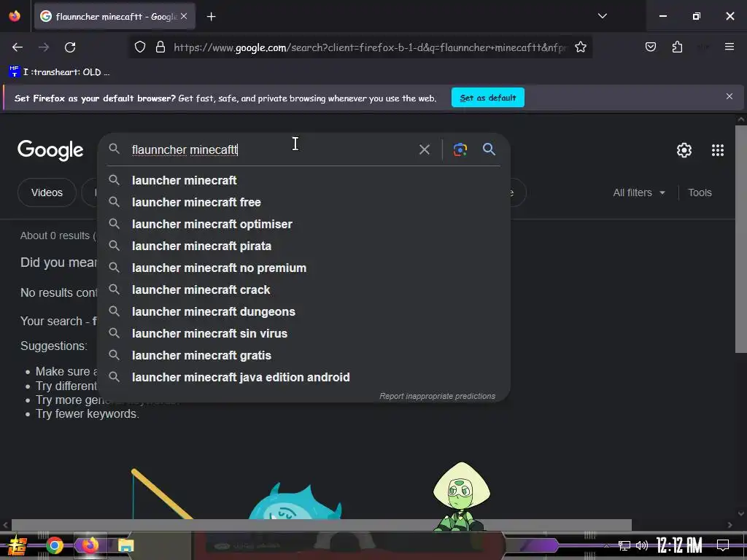747x560 pixels.
Task: Expand the All filters dropdown
Action: (638, 192)
